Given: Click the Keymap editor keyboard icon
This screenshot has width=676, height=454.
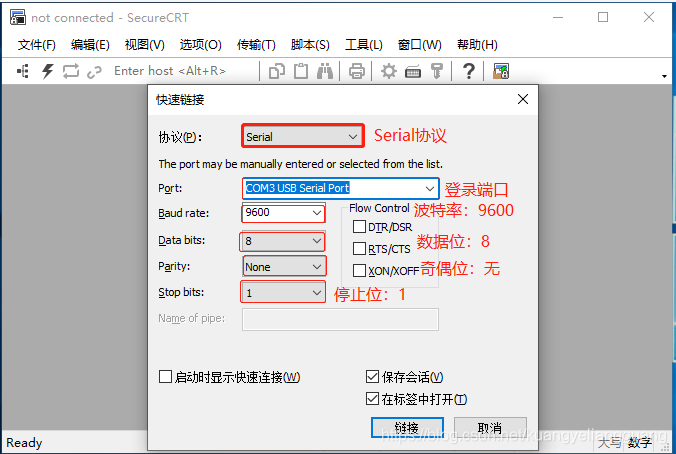Looking at the screenshot, I should 413,72.
